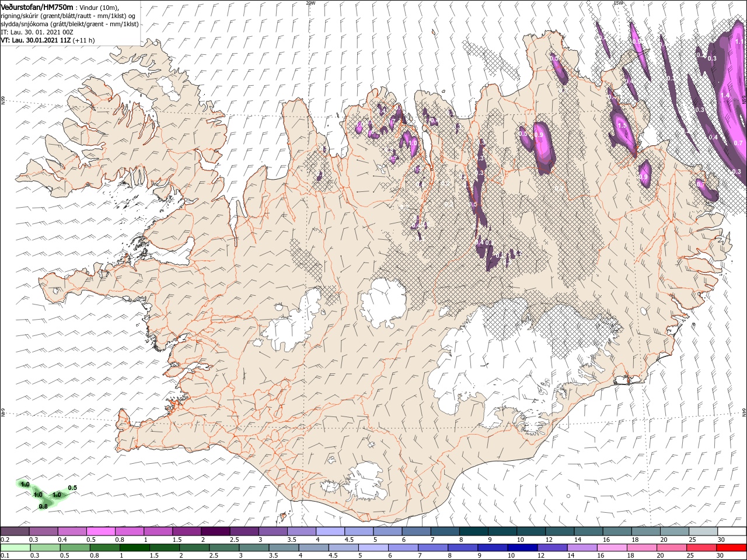
Task: Pick the lower rain-scale swatch starting at 7
Action: pos(432,548)
